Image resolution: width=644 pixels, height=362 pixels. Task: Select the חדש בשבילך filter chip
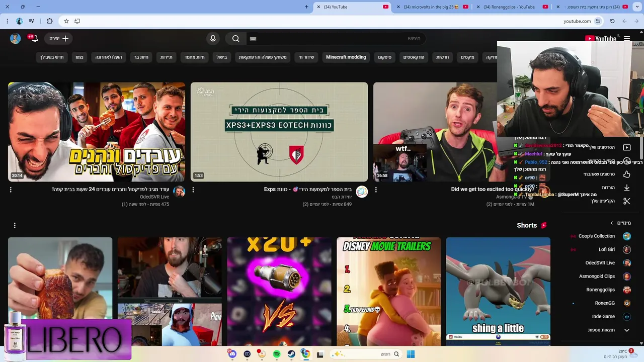52,57
